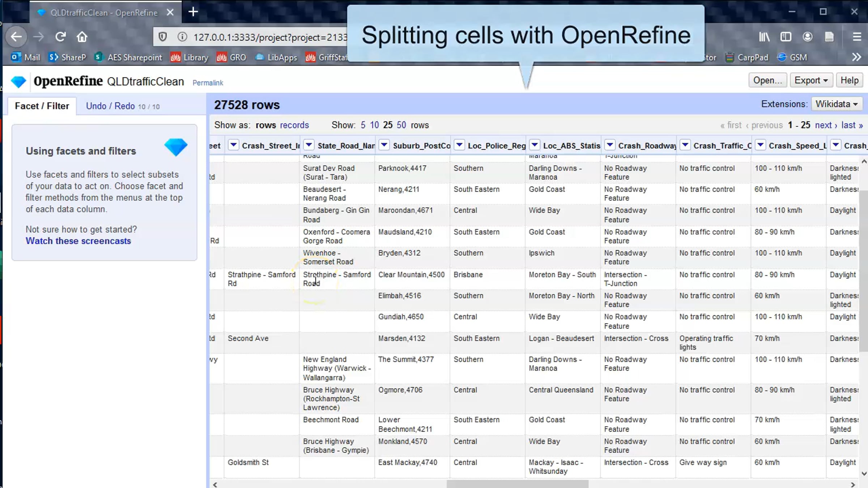This screenshot has width=868, height=488.
Task: Open the Library bookmark
Action: pyautogui.click(x=190, y=57)
